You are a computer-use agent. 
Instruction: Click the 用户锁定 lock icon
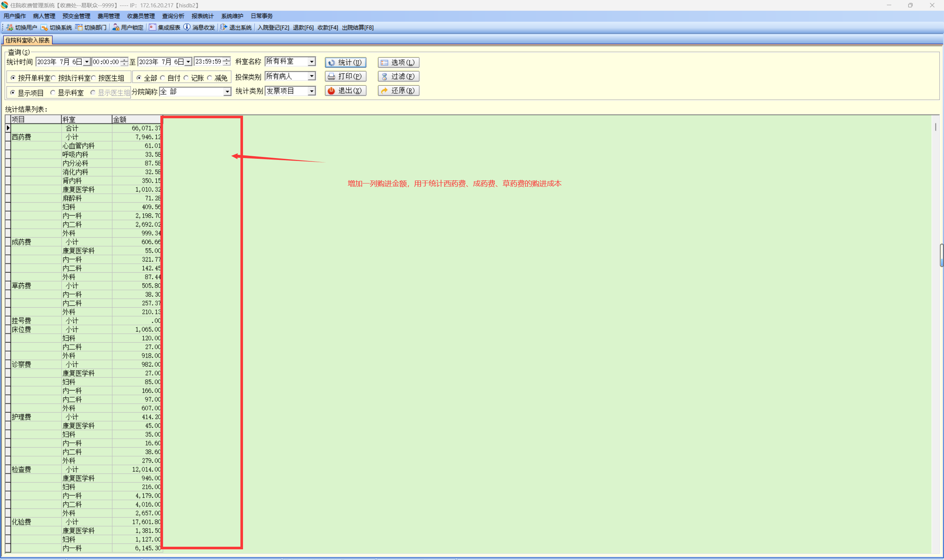(116, 28)
